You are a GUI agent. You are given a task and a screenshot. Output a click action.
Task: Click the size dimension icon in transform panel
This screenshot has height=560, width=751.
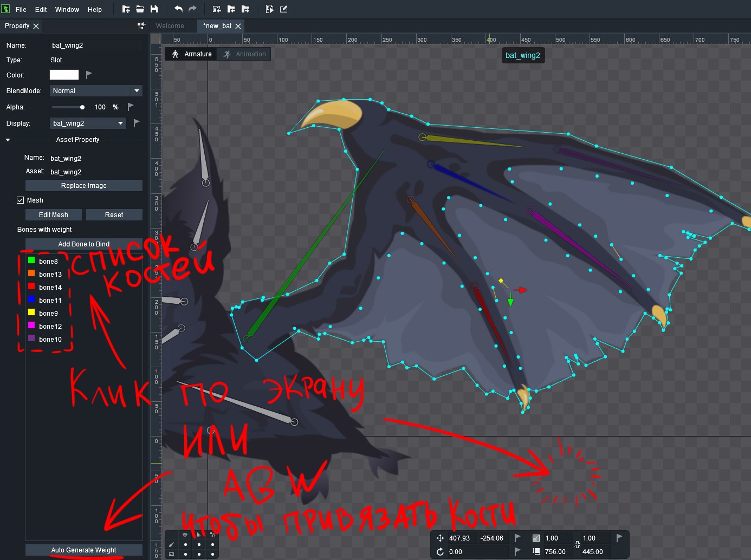536,551
